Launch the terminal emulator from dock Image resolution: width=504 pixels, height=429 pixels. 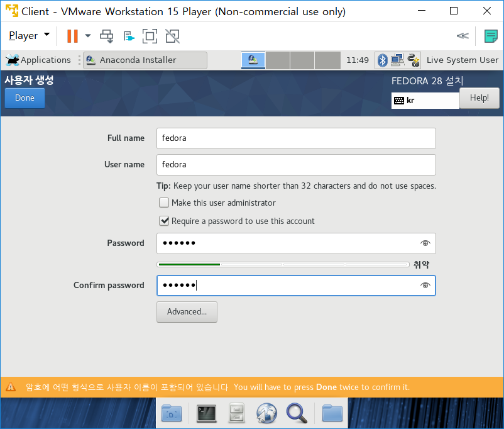(x=206, y=414)
